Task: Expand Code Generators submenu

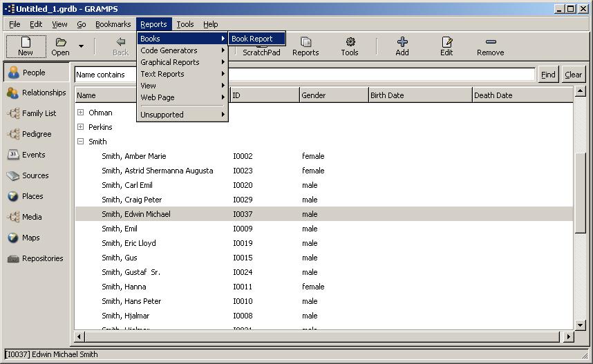Action: pyautogui.click(x=182, y=50)
